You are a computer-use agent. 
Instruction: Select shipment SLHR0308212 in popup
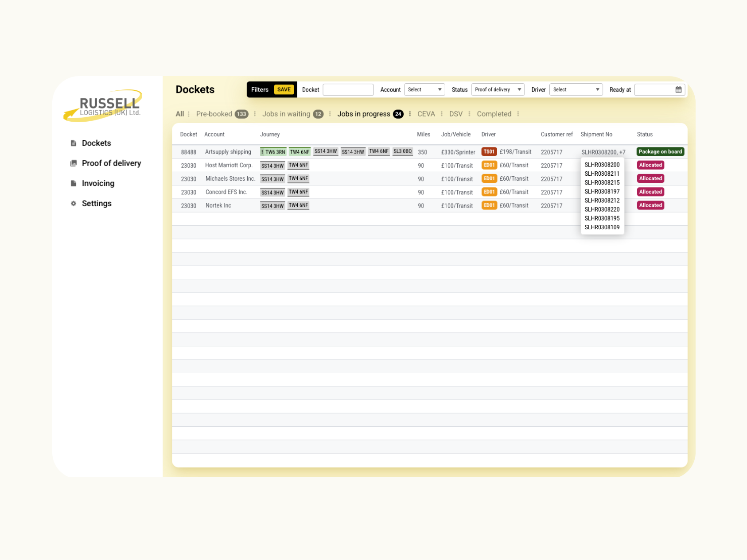pyautogui.click(x=602, y=201)
